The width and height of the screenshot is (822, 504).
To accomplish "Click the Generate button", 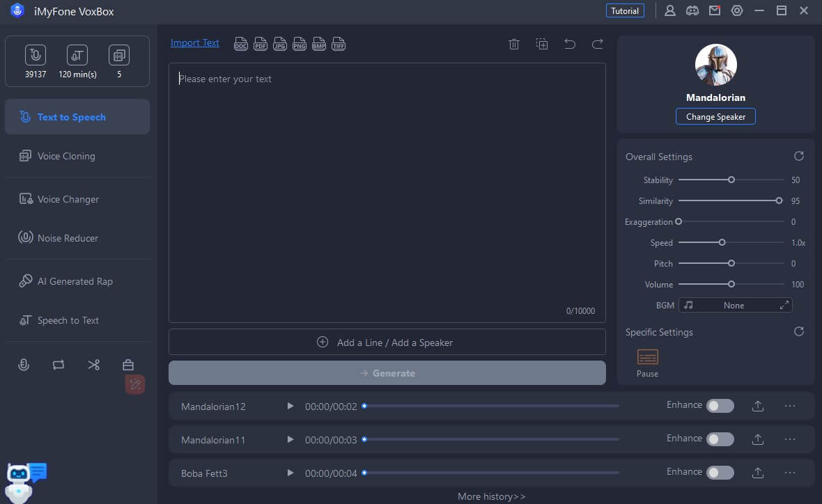I will (387, 373).
